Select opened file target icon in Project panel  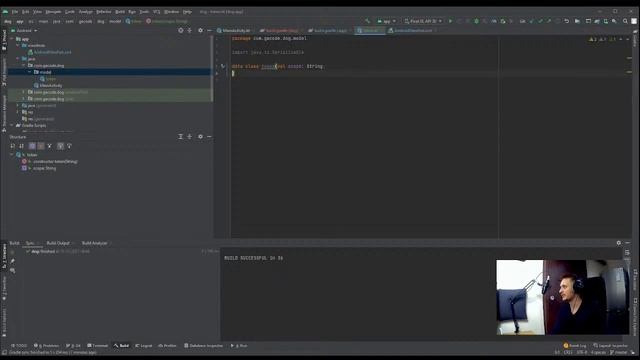(180, 30)
